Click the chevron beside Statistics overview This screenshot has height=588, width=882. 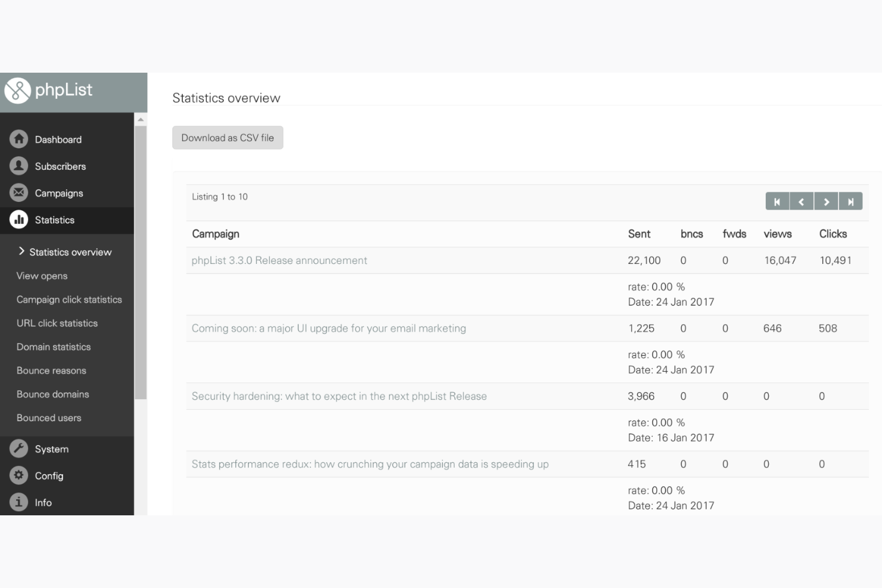pyautogui.click(x=21, y=251)
